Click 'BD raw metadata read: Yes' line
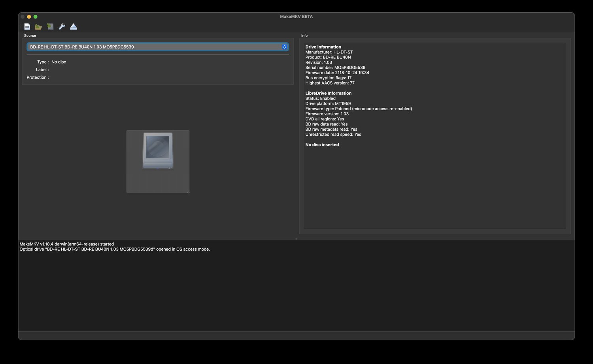Image resolution: width=593 pixels, height=364 pixels. click(331, 129)
